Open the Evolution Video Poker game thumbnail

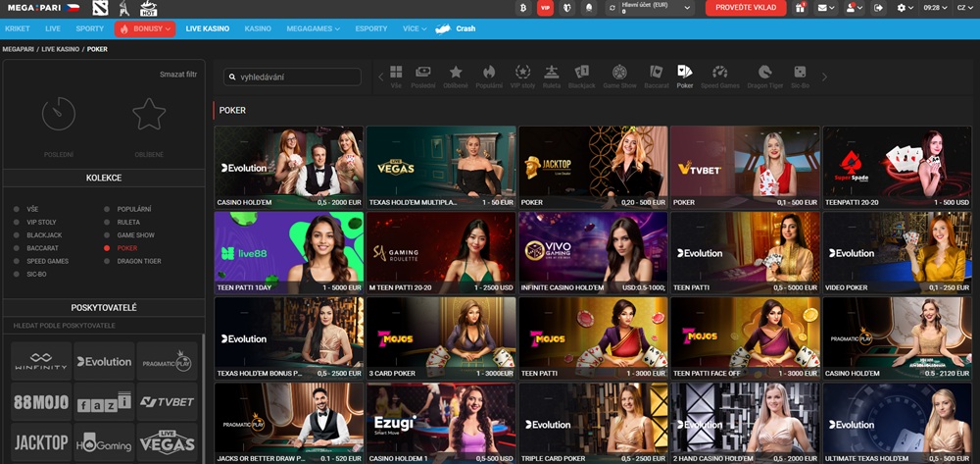click(897, 253)
